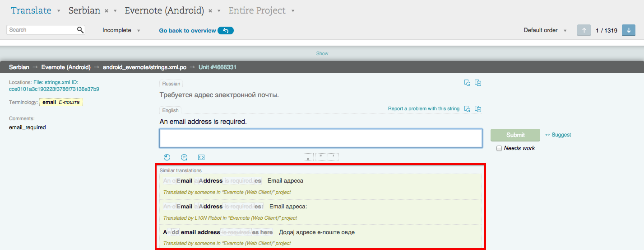The image size is (644, 250).
Task: Open the timeline clock icon below editor
Action: pos(167,157)
